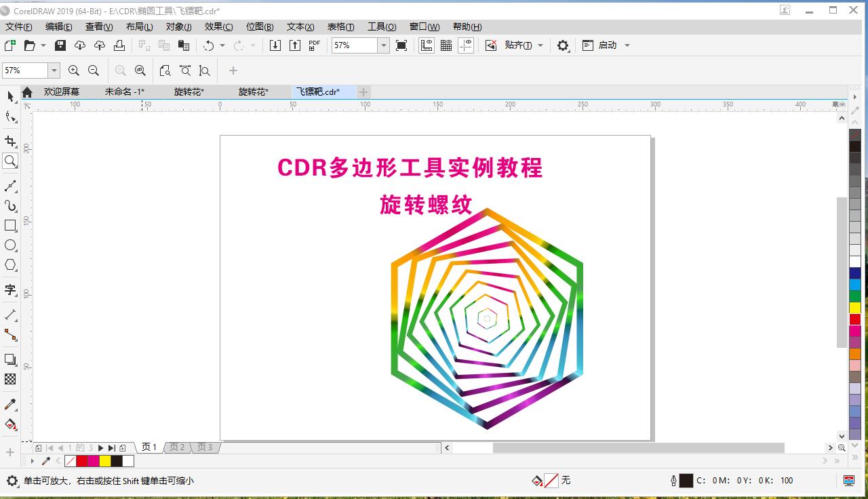This screenshot has width=868, height=499.
Task: Switch to the 旋转花 document tab
Action: tap(187, 92)
